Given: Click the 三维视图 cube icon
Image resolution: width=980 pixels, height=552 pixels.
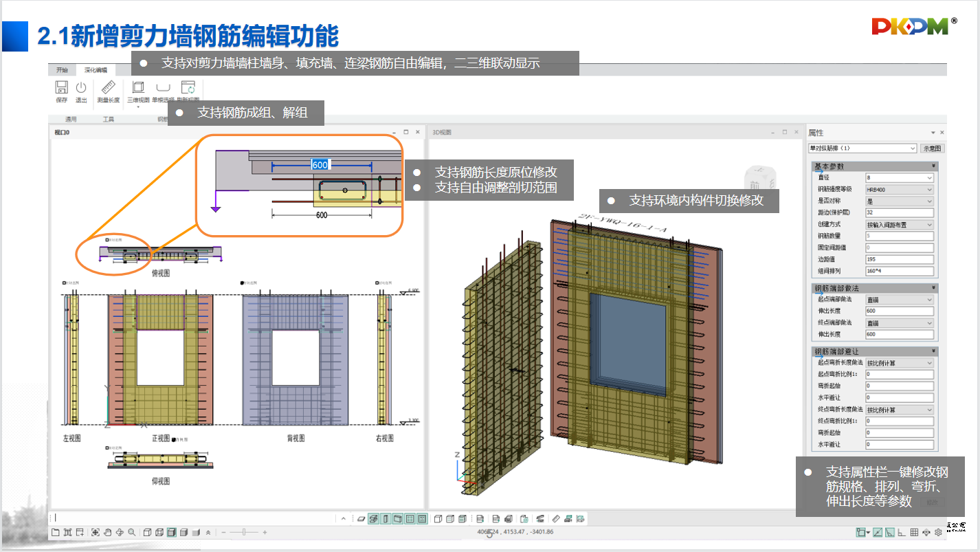Looking at the screenshot, I should [138, 87].
